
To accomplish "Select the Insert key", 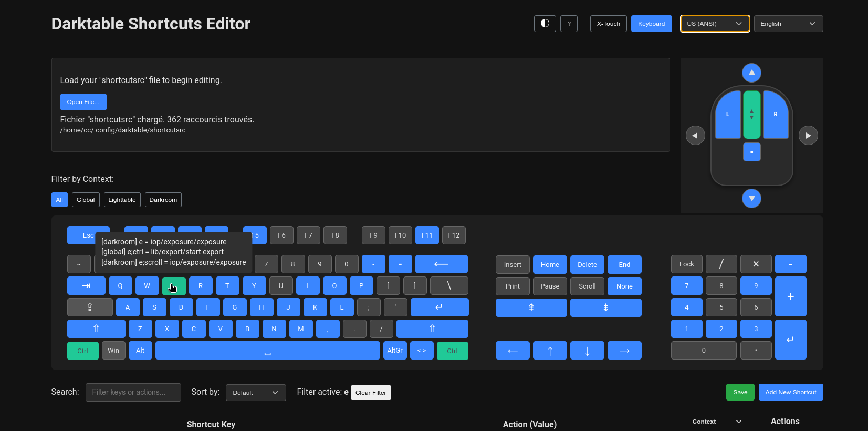I will (513, 265).
